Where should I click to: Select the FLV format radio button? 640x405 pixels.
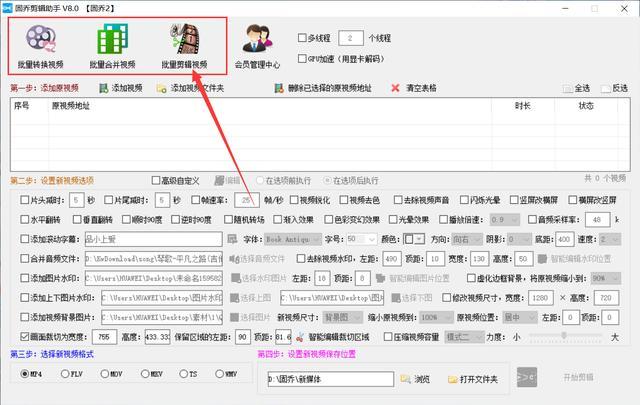pyautogui.click(x=65, y=374)
